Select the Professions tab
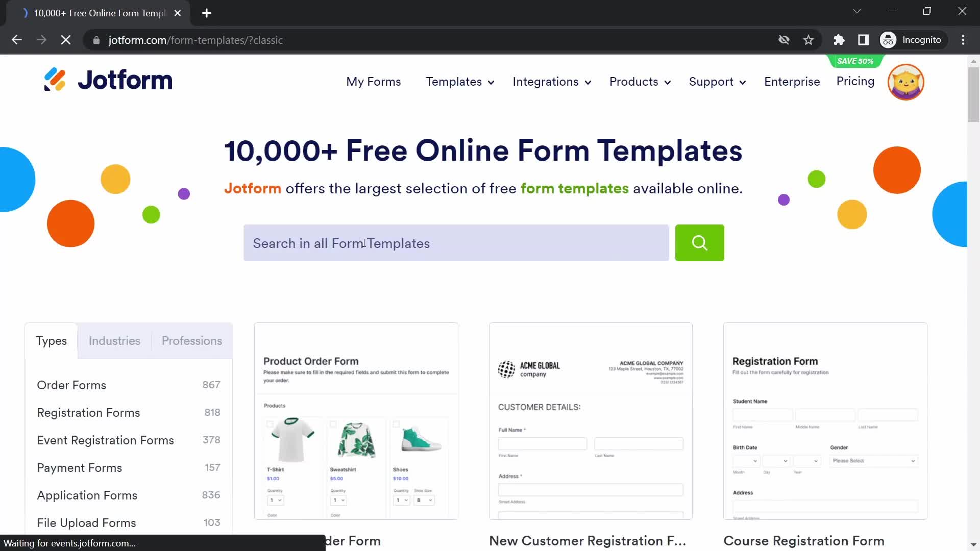The height and width of the screenshot is (551, 980). point(191,341)
